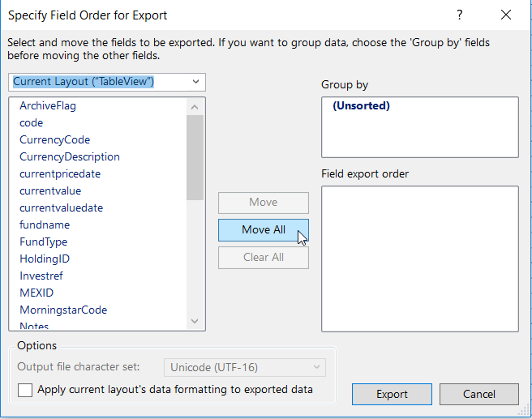Enable apply current layout's data formatting checkbox
532x419 pixels.
(x=25, y=390)
